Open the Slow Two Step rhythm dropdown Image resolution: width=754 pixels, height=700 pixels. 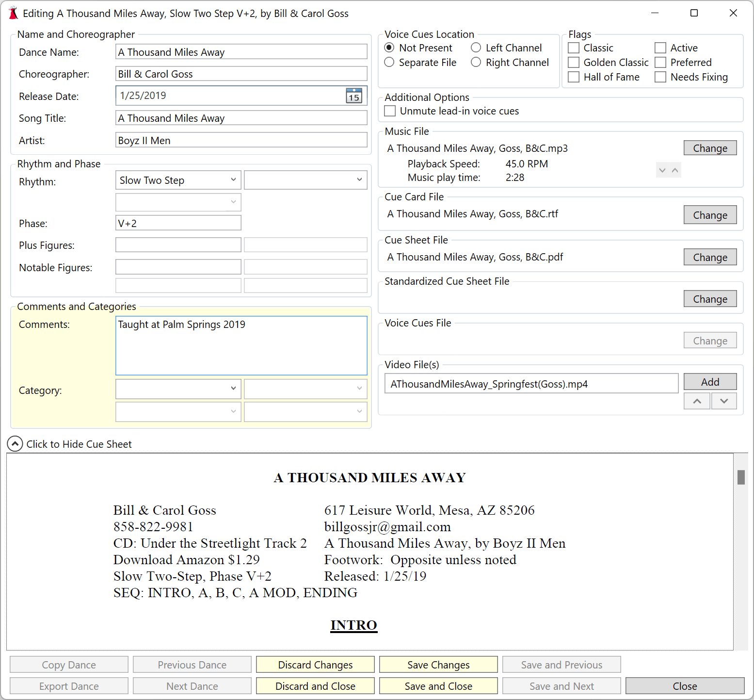tap(178, 180)
